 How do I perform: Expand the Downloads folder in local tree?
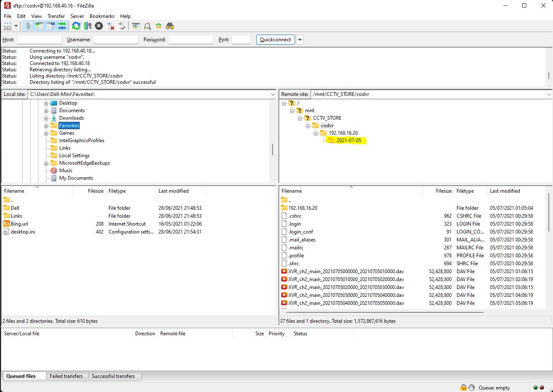(46, 118)
